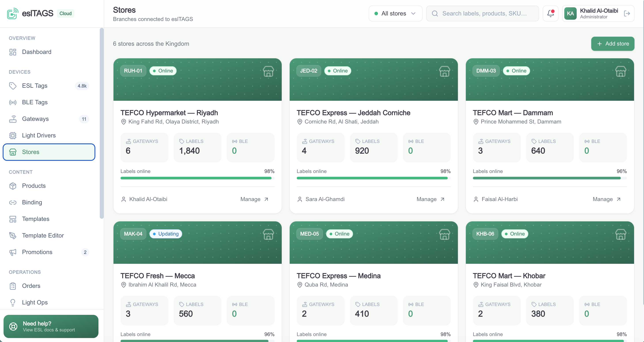This screenshot has height=342, width=644.
Task: Click the notifications bell icon
Action: coord(550,13)
